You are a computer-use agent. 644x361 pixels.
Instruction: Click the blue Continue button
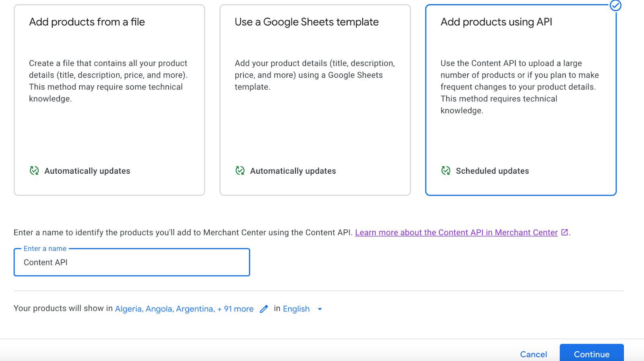(x=592, y=353)
